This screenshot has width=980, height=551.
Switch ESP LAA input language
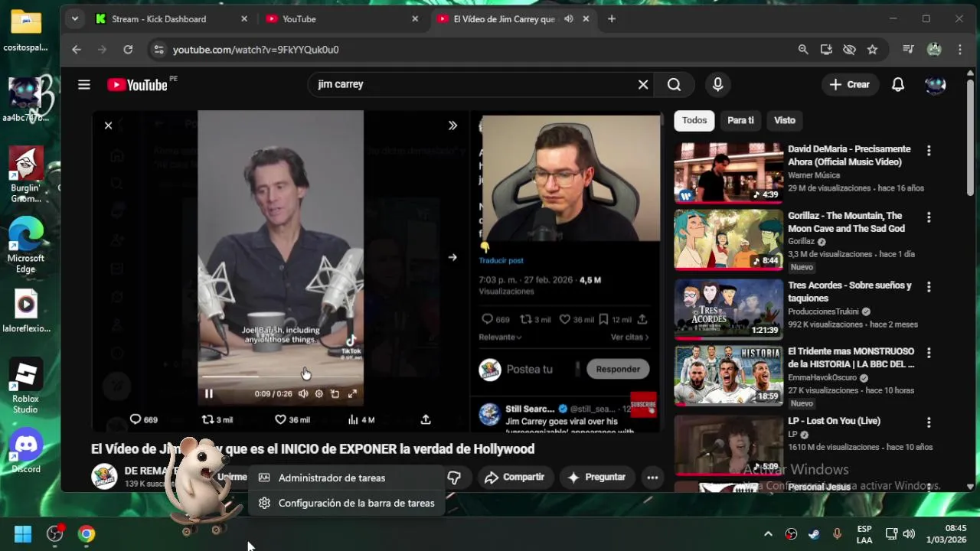pos(864,534)
